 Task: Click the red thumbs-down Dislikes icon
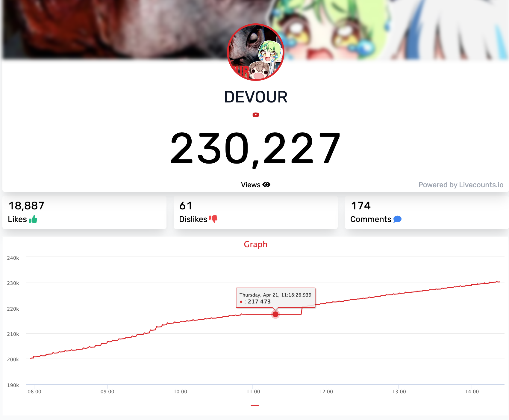pos(213,219)
